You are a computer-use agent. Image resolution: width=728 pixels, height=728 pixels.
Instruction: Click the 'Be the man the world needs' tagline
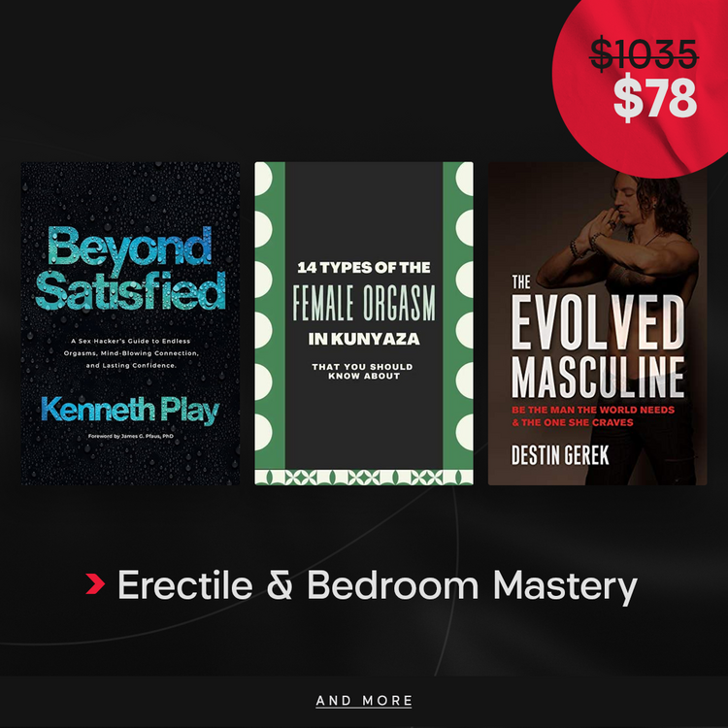point(593,416)
